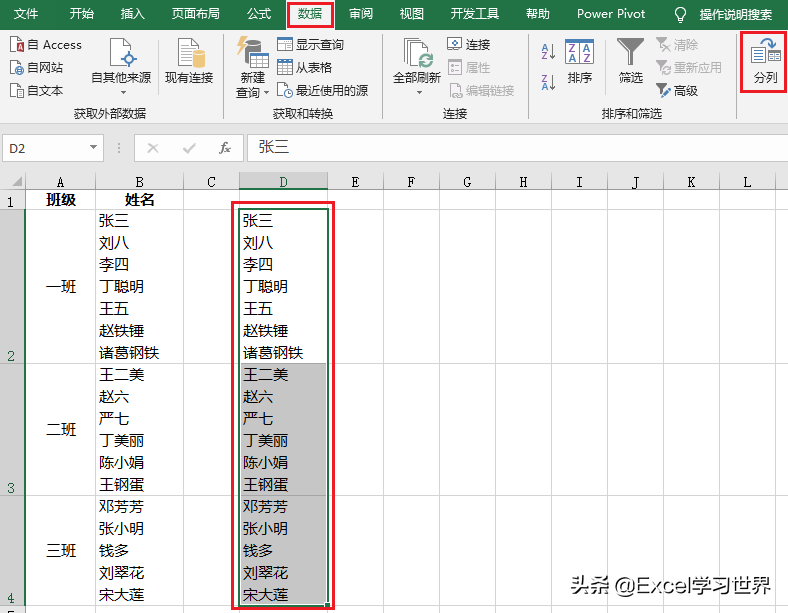Open 最近使用的源 recent sources
This screenshot has width=788, height=613.
pyautogui.click(x=322, y=90)
